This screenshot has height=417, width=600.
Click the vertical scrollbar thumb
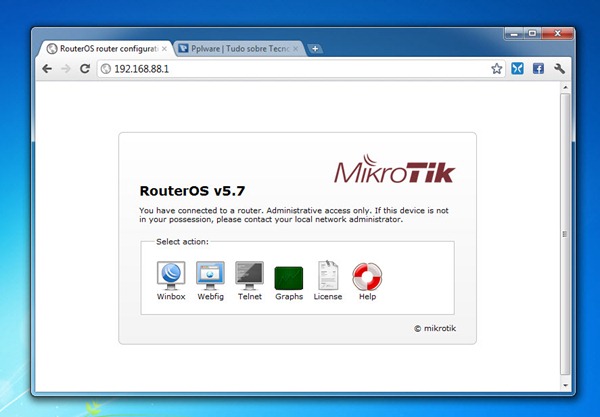click(x=566, y=234)
